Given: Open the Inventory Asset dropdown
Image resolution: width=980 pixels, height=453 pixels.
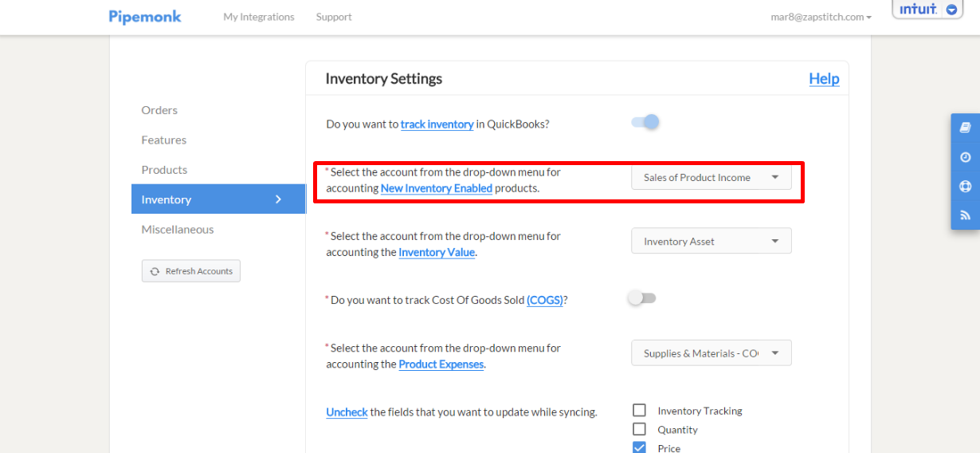Looking at the screenshot, I should pyautogui.click(x=711, y=241).
